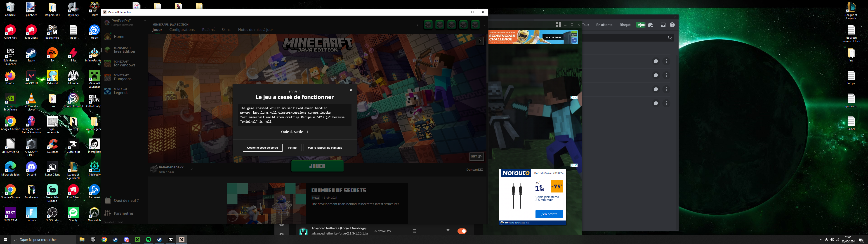This screenshot has height=244, width=868.
Task: Click the AutovwDev author name
Action: [x=382, y=231]
